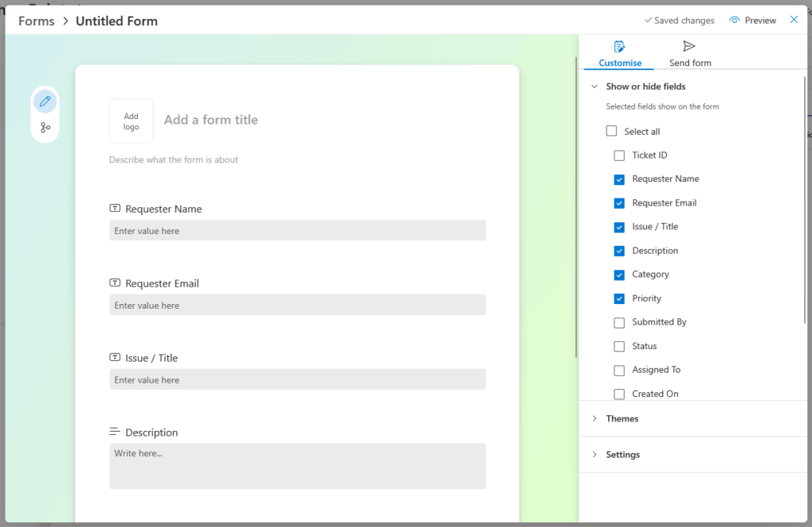
Task: Click text field icon beside Requester Email
Action: click(x=115, y=283)
